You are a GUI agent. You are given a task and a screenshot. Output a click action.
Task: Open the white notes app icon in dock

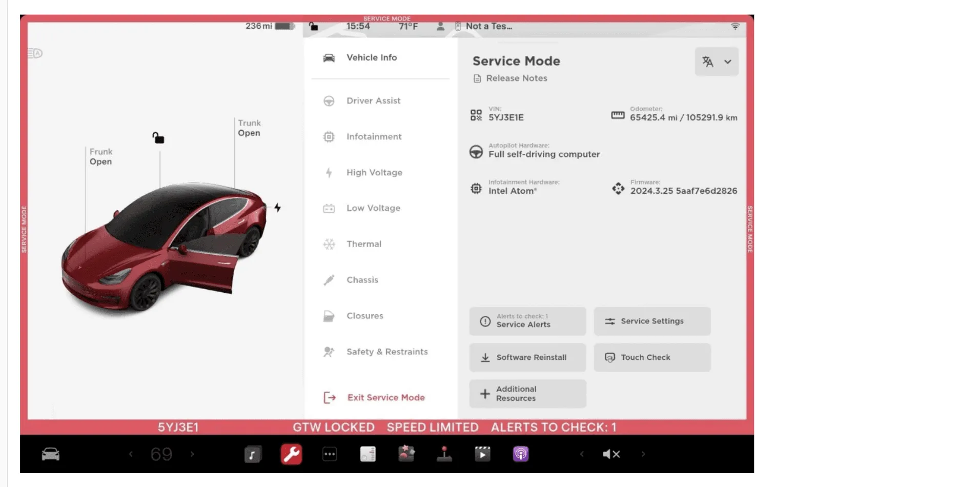coord(368,454)
